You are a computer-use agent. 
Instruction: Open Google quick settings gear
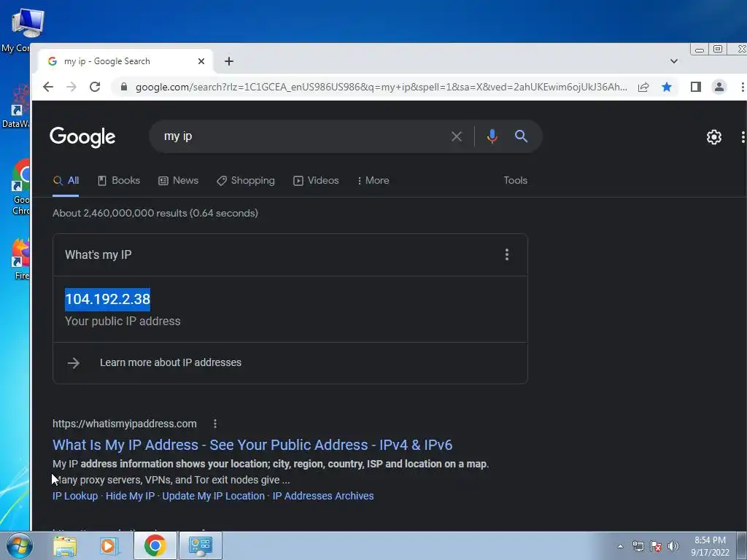[x=713, y=137]
